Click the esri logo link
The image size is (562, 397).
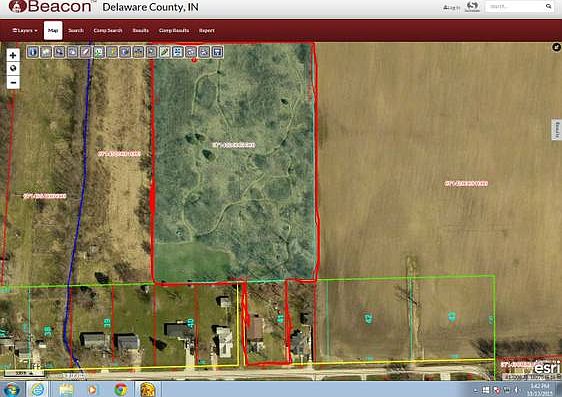pos(547,368)
